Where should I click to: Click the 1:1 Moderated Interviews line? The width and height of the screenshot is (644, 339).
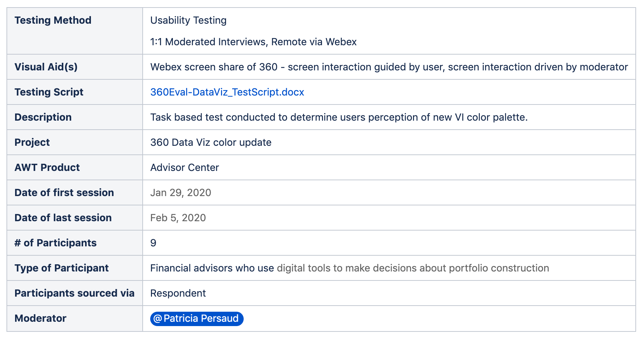click(x=253, y=42)
